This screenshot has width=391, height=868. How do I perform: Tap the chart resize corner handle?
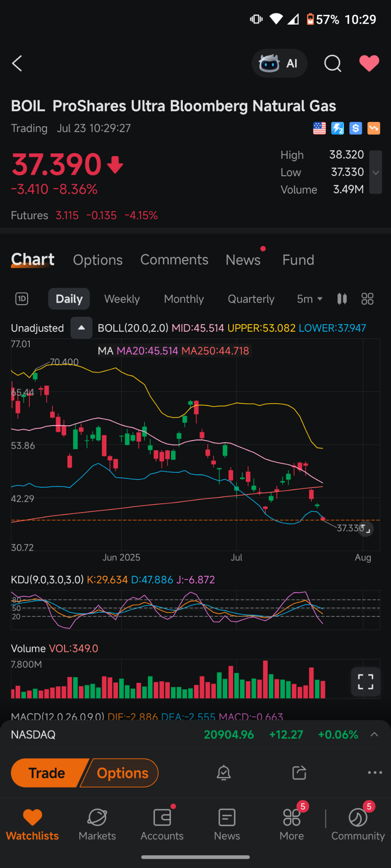(366, 529)
